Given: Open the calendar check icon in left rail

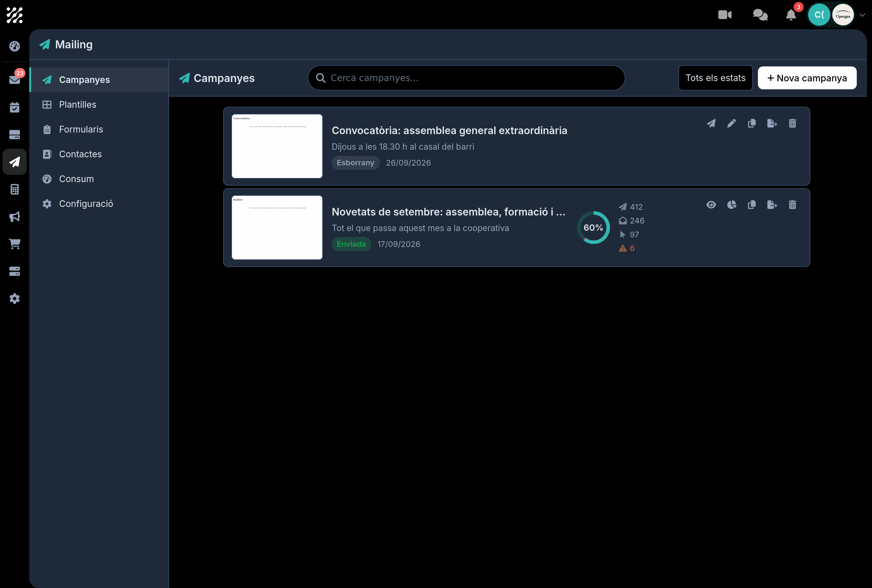Looking at the screenshot, I should (x=14, y=107).
